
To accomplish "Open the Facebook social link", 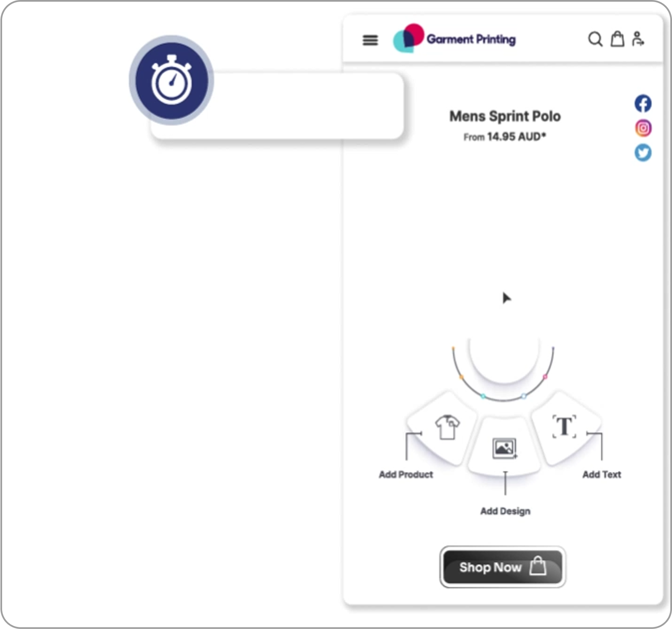I will click(x=643, y=103).
